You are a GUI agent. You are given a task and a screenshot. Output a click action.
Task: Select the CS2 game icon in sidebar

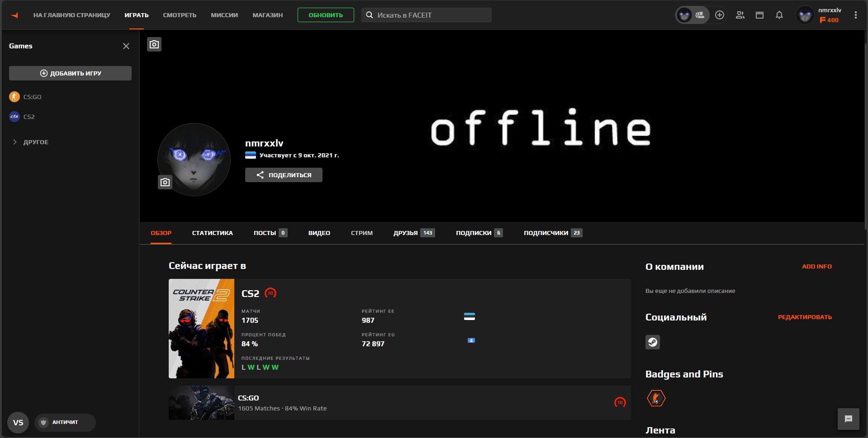pos(14,117)
